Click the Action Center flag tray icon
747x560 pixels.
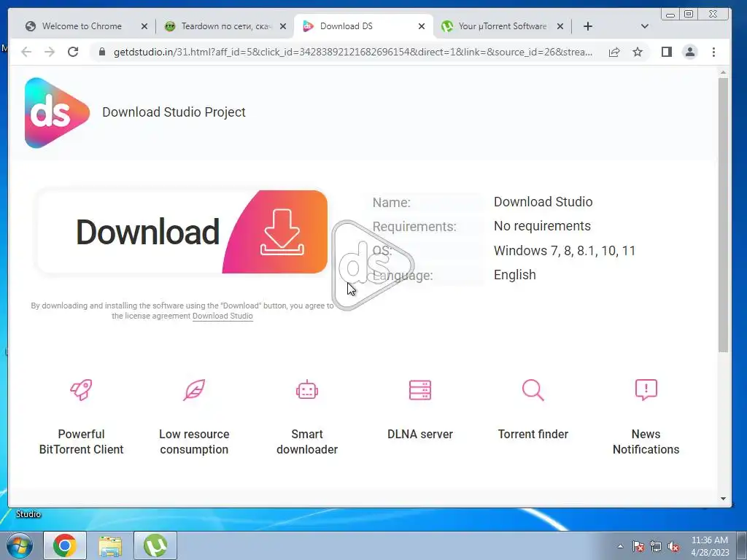click(x=638, y=546)
